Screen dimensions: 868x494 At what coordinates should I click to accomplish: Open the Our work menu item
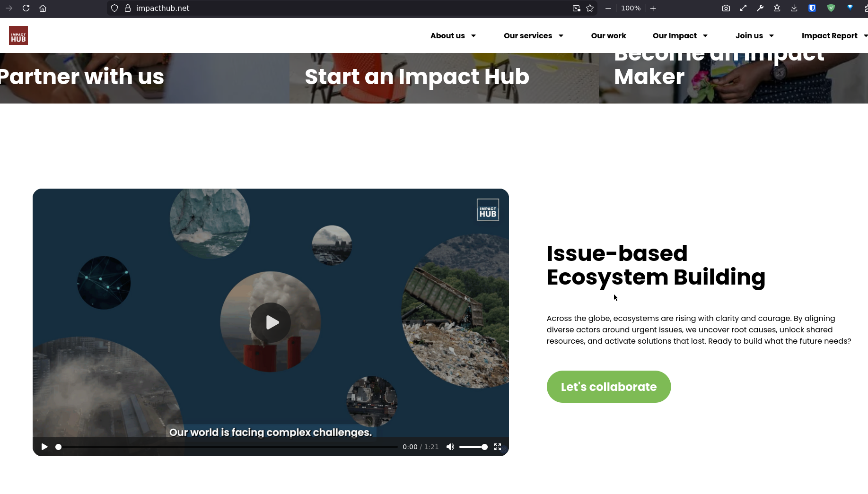pos(608,35)
